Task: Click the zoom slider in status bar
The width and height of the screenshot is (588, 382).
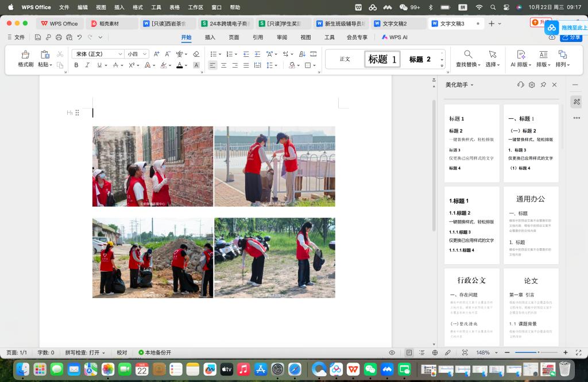Action: [x=537, y=352]
